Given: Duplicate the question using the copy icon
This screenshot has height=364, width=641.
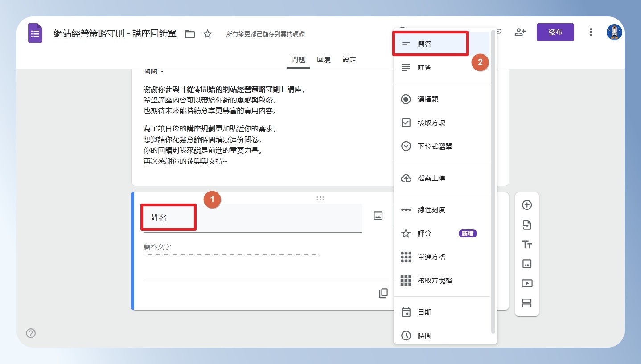Looking at the screenshot, I should pos(383,293).
